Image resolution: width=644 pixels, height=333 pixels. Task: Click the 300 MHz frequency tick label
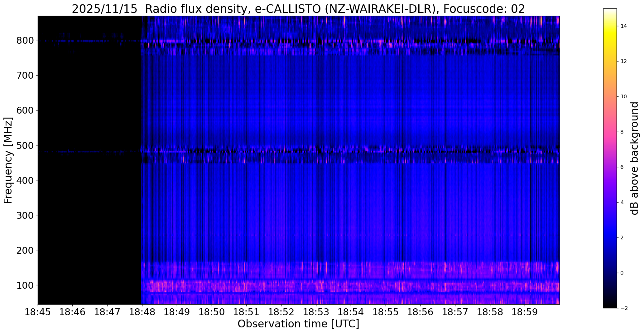(x=25, y=215)
